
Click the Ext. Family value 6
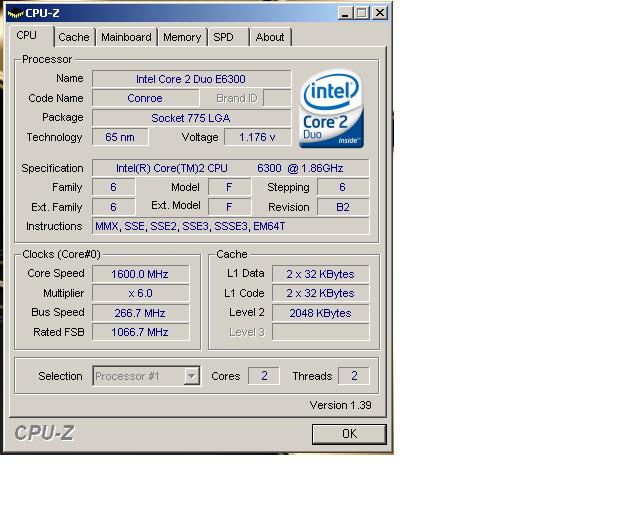(x=113, y=207)
